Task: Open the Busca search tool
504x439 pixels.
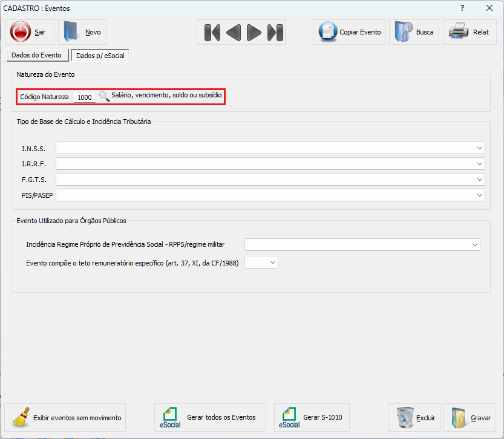Action: 414,32
